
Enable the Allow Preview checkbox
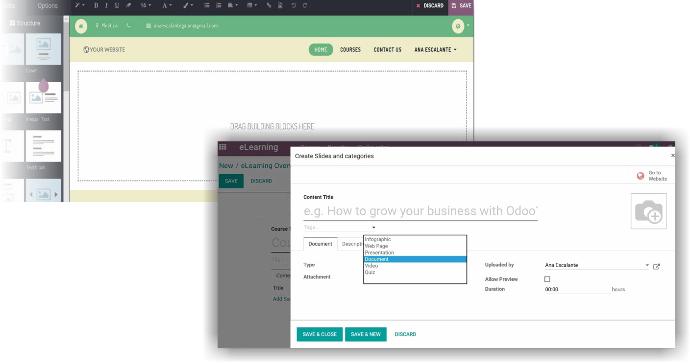click(x=547, y=279)
